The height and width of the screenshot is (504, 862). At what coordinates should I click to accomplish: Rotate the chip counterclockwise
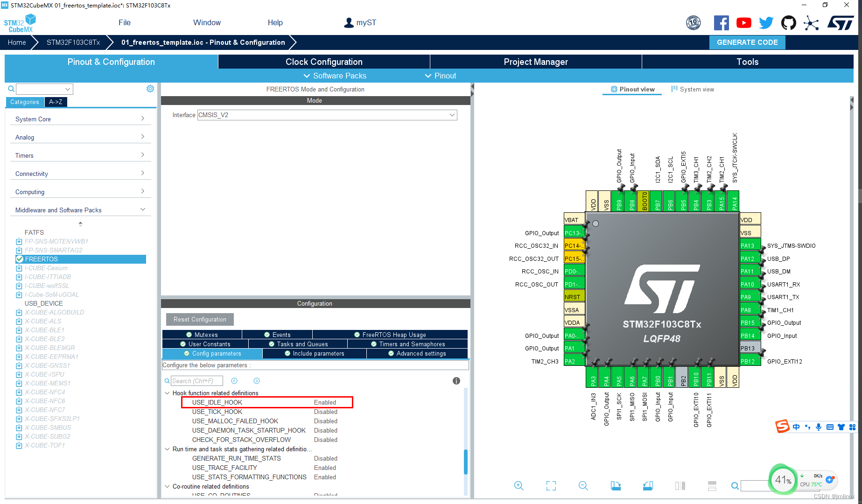[x=648, y=485]
